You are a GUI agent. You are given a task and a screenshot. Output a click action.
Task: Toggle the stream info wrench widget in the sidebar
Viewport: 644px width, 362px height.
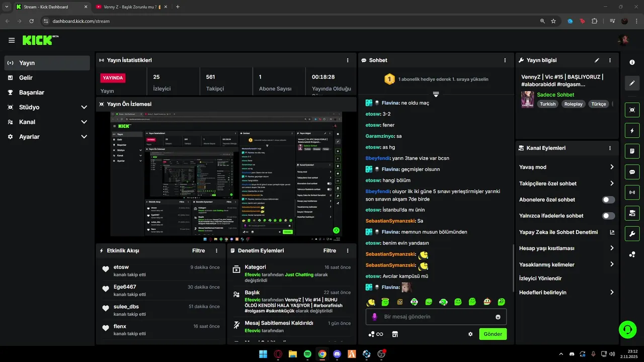coord(632,233)
